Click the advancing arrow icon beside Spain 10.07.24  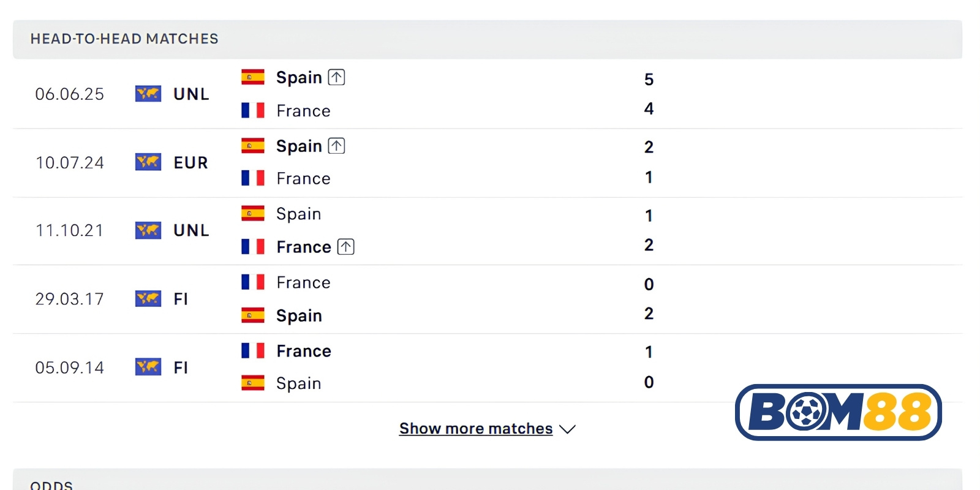pyautogui.click(x=336, y=146)
